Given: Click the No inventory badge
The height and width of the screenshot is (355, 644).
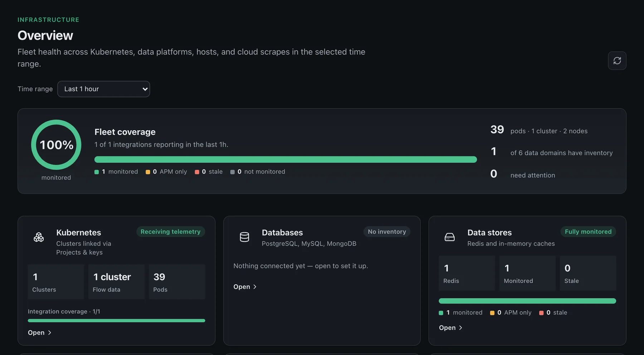Looking at the screenshot, I should pos(387,232).
